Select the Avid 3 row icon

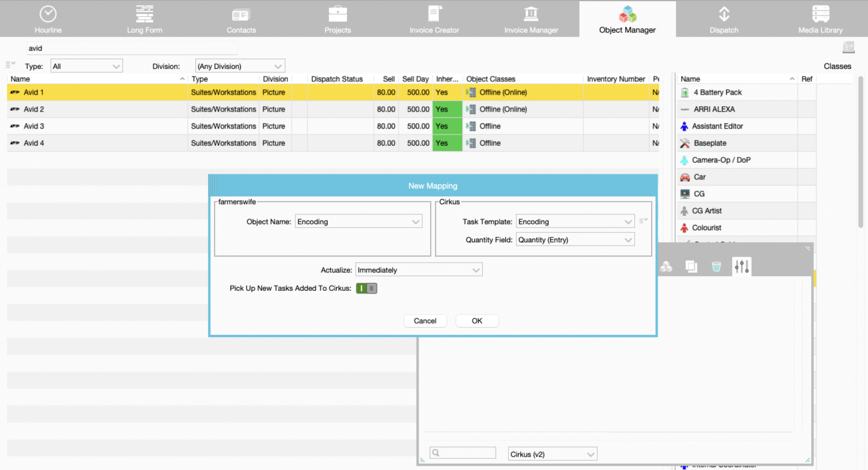click(x=15, y=126)
